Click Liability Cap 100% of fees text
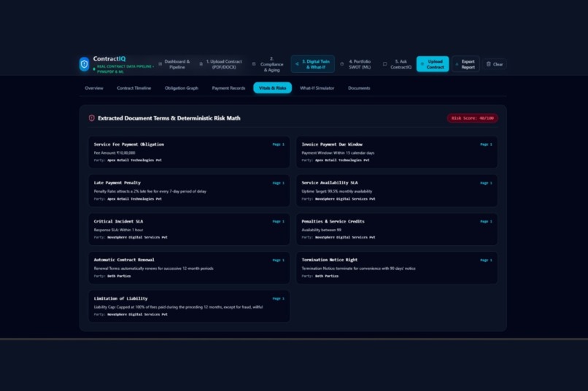 point(178,307)
